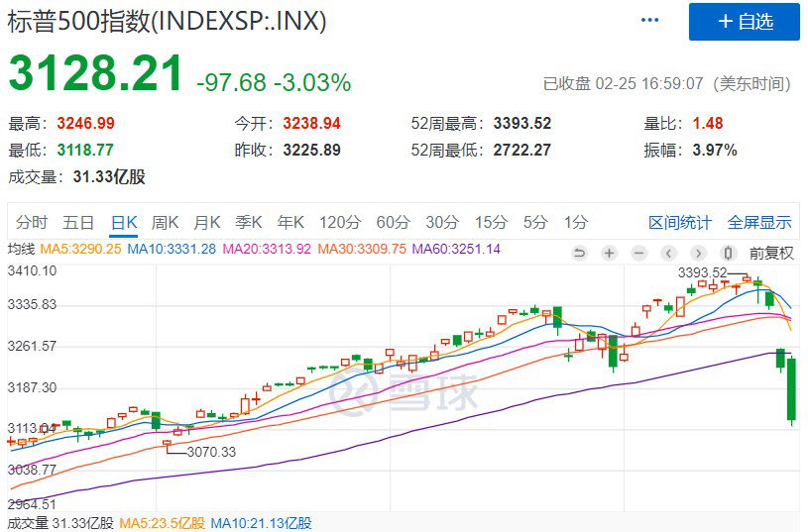Click the amplitude value 3.97%
This screenshot has width=808, height=532.
(715, 150)
